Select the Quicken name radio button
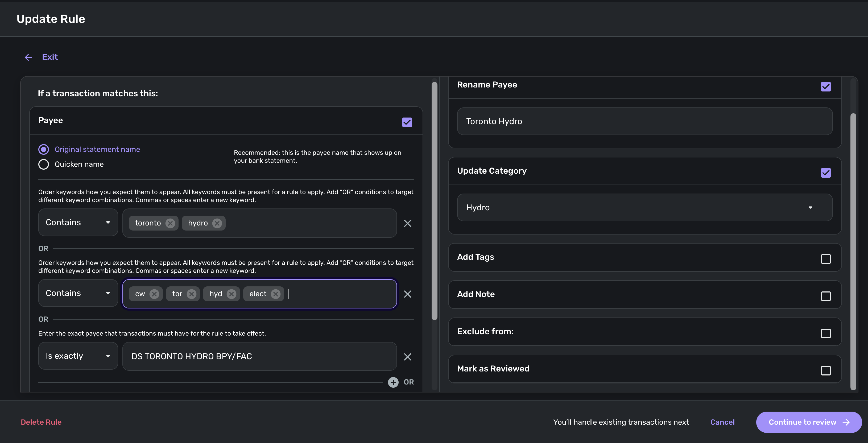The image size is (868, 443). coord(43,164)
